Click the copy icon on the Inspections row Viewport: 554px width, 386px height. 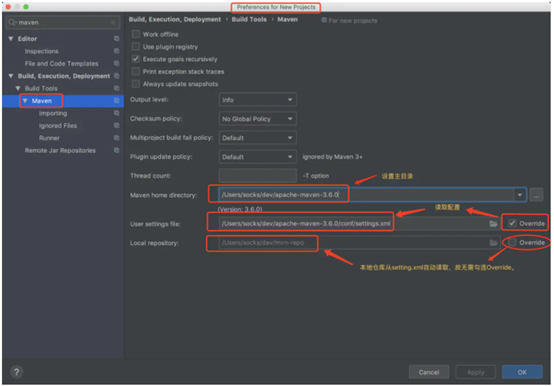(117, 51)
